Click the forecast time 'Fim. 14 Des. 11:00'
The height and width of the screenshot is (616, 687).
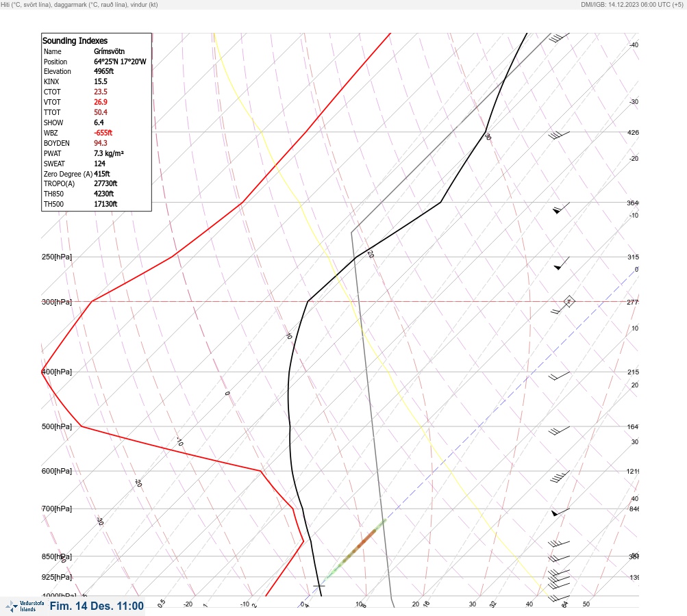point(97,606)
